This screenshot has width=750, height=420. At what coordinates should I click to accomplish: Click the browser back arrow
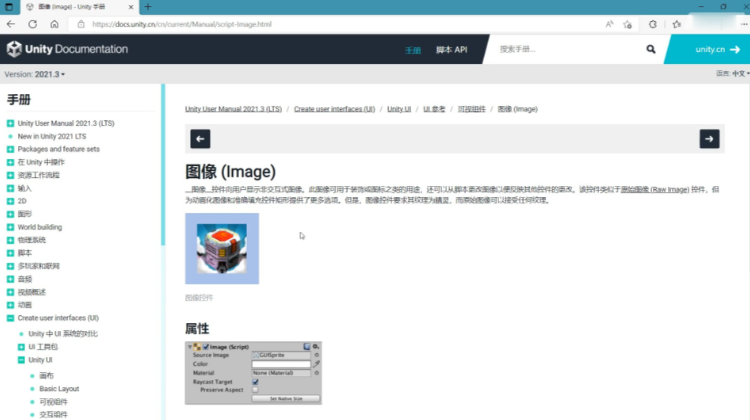pyautogui.click(x=13, y=23)
